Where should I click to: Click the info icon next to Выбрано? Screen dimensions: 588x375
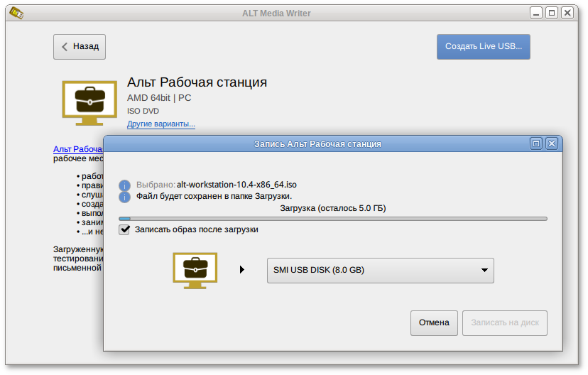pyautogui.click(x=125, y=185)
